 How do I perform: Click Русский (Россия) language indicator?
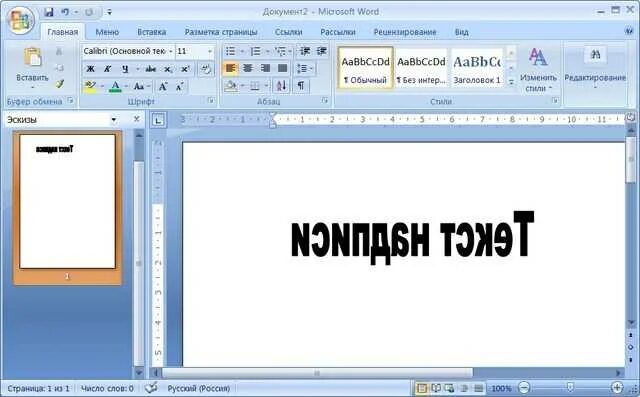pos(198,388)
